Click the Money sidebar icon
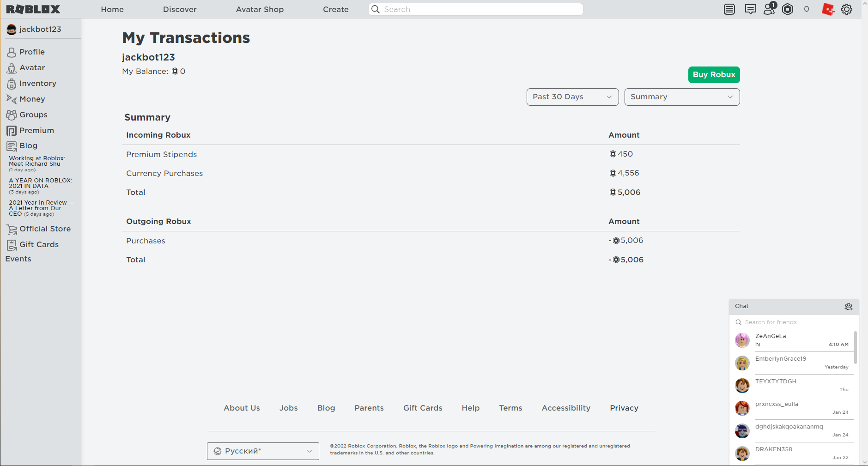 [x=12, y=99]
